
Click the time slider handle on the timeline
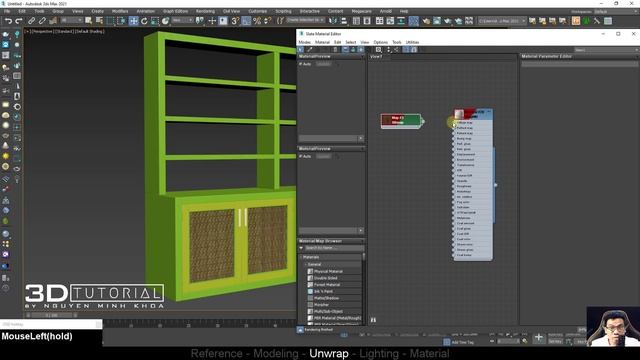51,315
